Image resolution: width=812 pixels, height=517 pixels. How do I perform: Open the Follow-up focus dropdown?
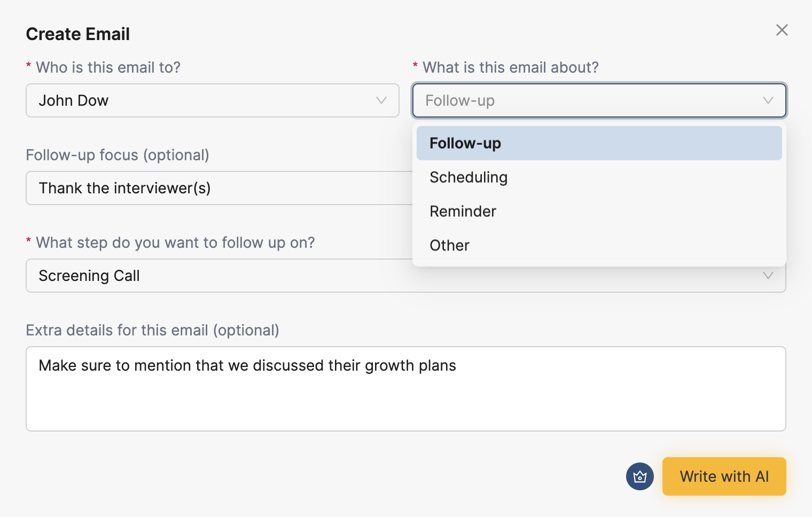[214, 188]
